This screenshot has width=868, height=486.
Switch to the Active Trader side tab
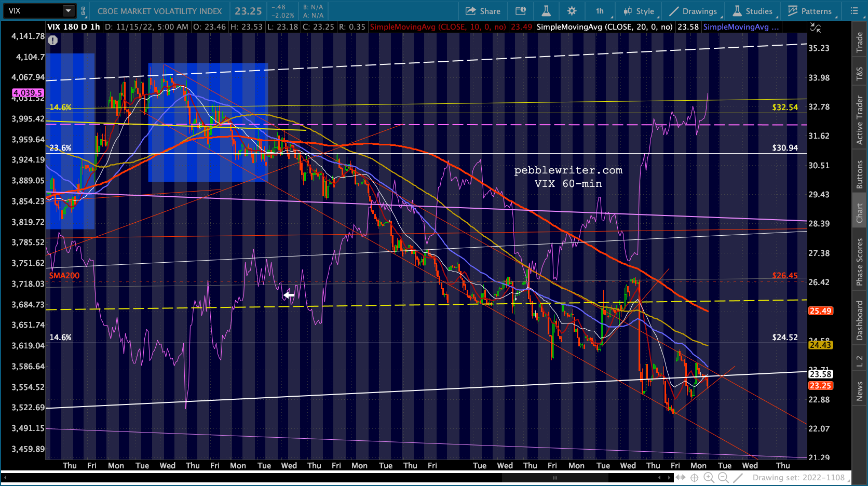(860, 120)
